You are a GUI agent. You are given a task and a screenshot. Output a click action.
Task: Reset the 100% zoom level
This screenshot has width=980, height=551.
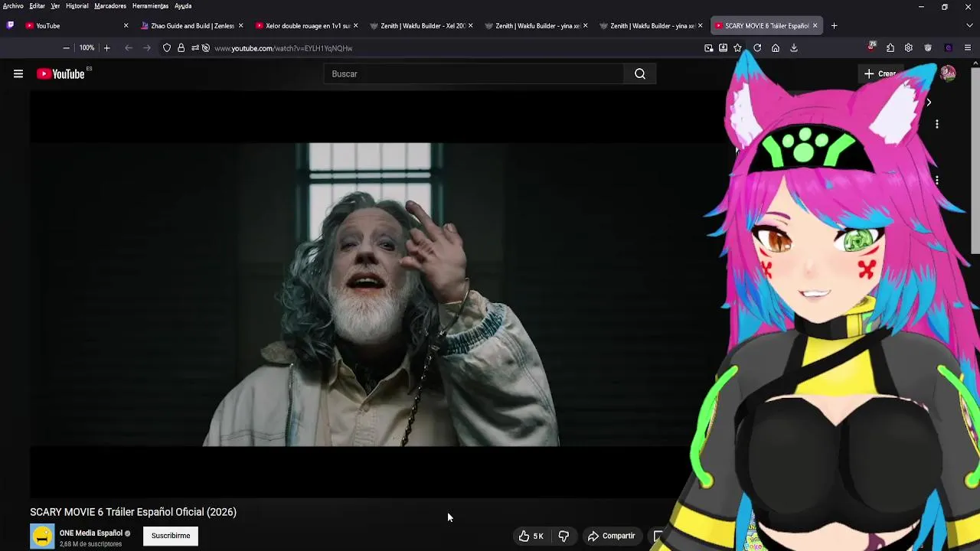point(87,48)
